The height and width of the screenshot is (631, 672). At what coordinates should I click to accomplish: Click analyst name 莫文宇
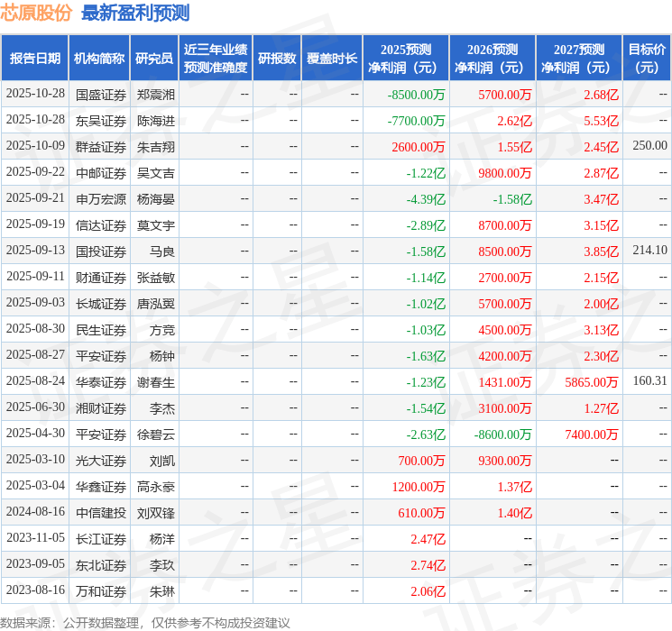155,225
